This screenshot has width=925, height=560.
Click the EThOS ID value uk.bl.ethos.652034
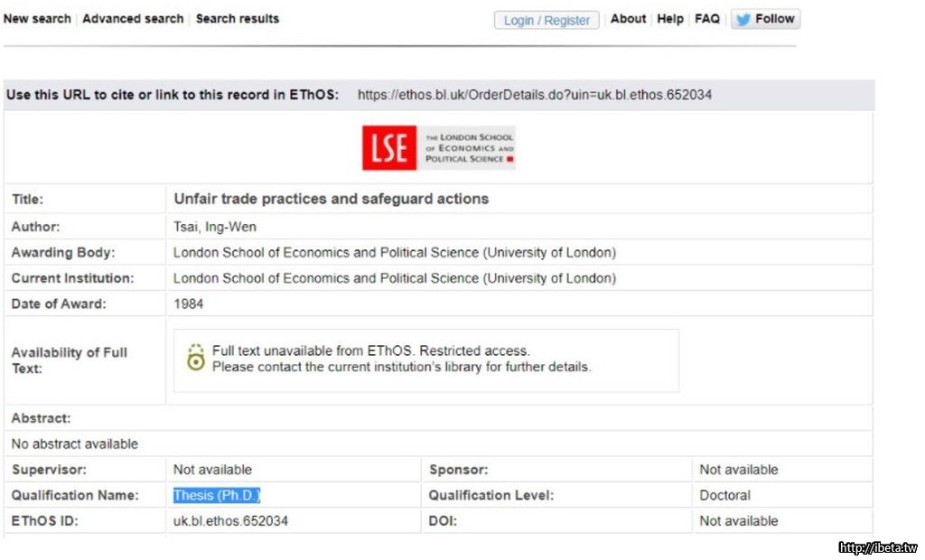[x=230, y=521]
